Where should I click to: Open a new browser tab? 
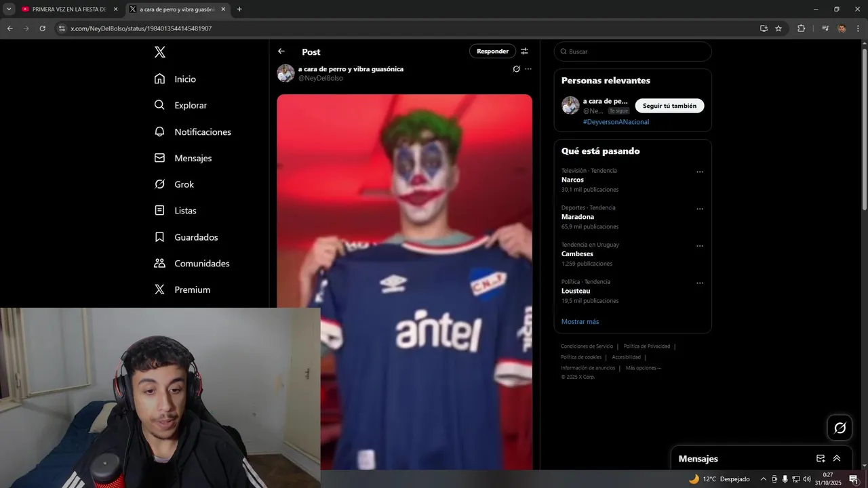(x=239, y=9)
